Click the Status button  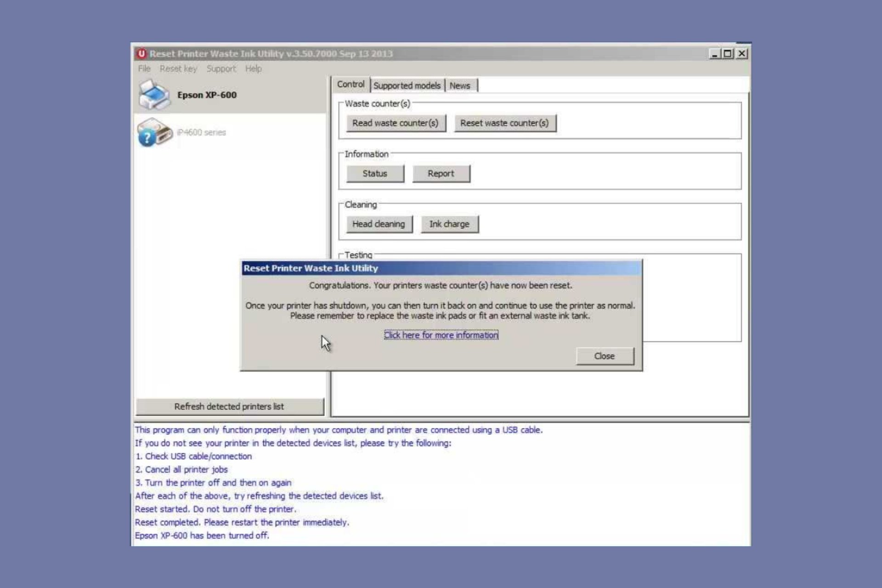point(375,174)
